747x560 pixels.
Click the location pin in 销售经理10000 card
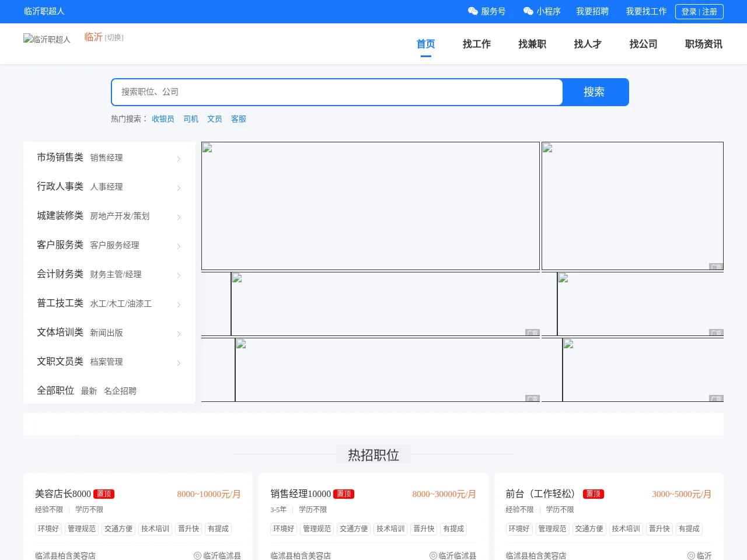click(x=433, y=556)
